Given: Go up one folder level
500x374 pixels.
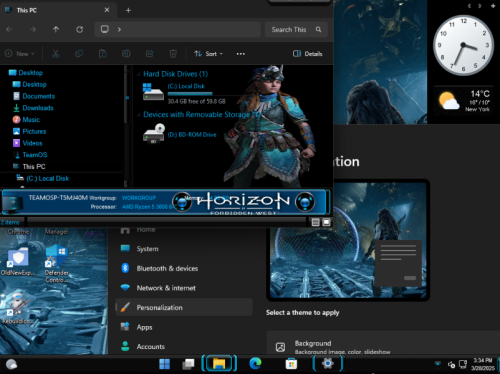Looking at the screenshot, I should (56, 30).
